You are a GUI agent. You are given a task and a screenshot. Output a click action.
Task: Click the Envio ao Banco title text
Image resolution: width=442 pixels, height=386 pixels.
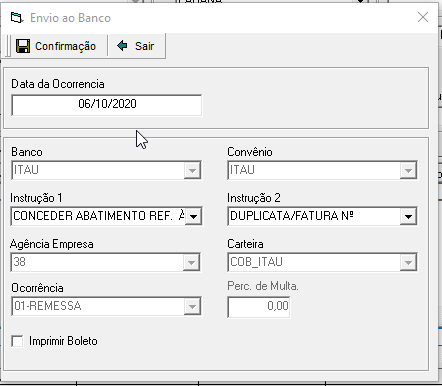tap(70, 18)
